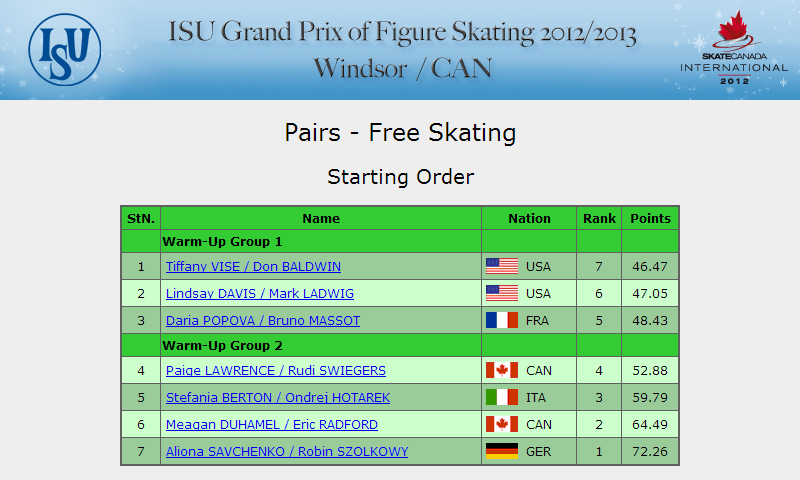Open Paige LAWRENCE / Rudi SWIEGERS link
The image size is (800, 480).
[x=276, y=371]
